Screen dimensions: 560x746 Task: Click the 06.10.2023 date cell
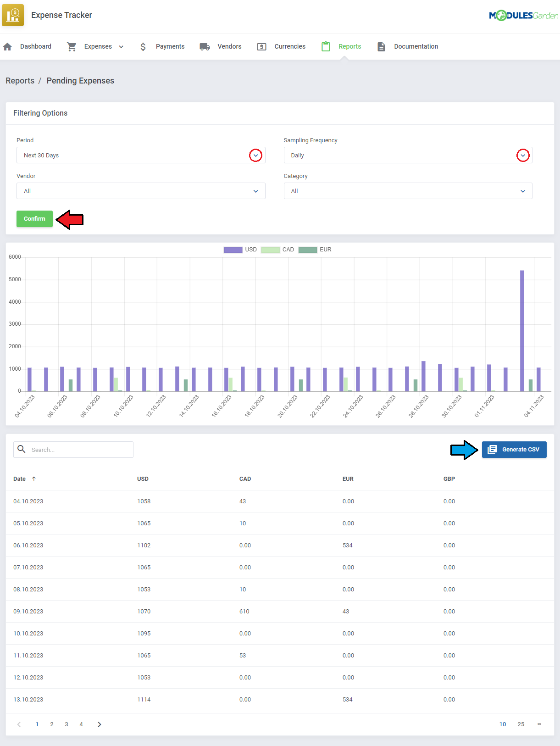point(28,545)
